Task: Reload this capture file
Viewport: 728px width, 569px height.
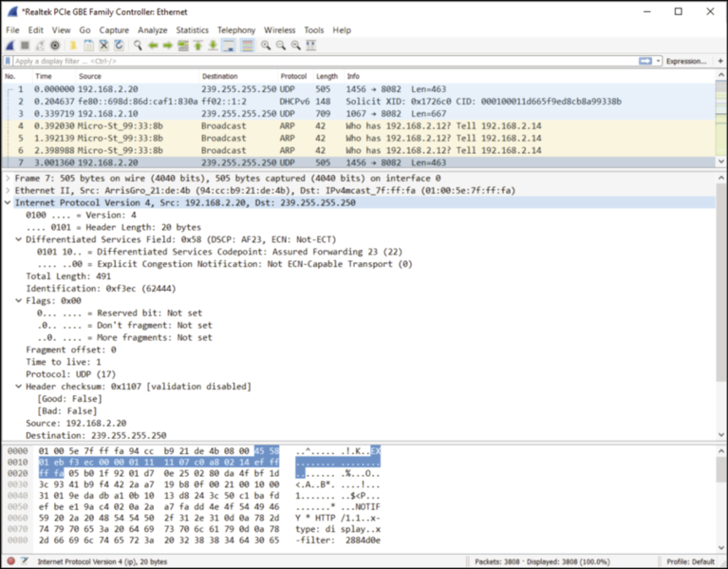Action: click(x=120, y=46)
